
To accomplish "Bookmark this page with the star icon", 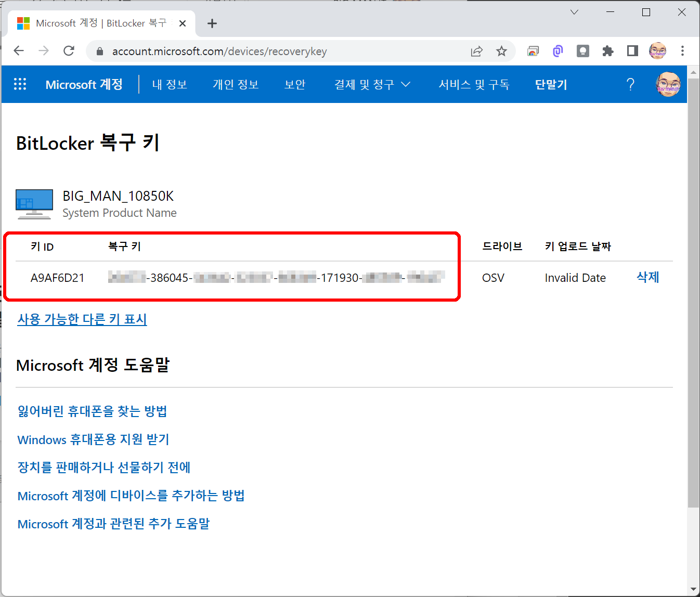I will [x=501, y=51].
